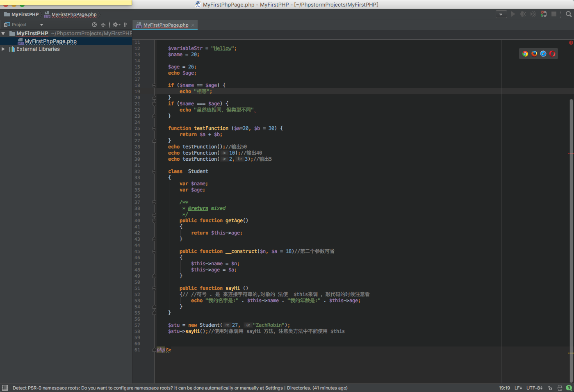
Task: Open the Project tool window menu
Action: [x=41, y=25]
